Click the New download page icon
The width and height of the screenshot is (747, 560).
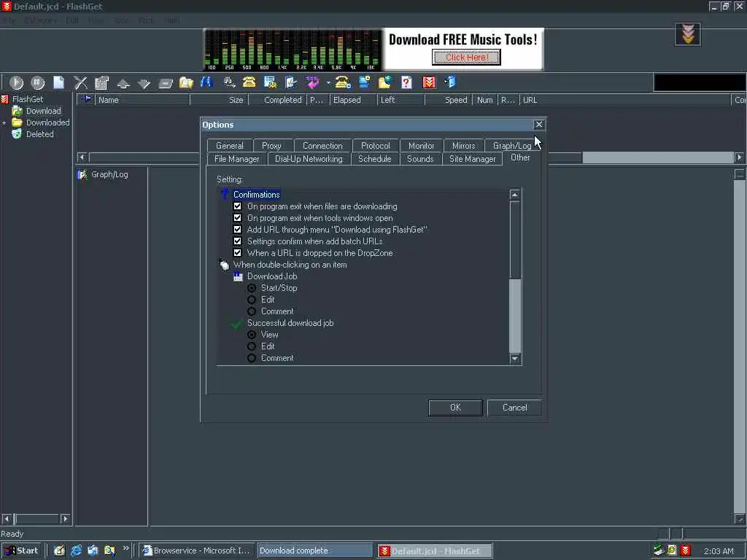pos(59,83)
